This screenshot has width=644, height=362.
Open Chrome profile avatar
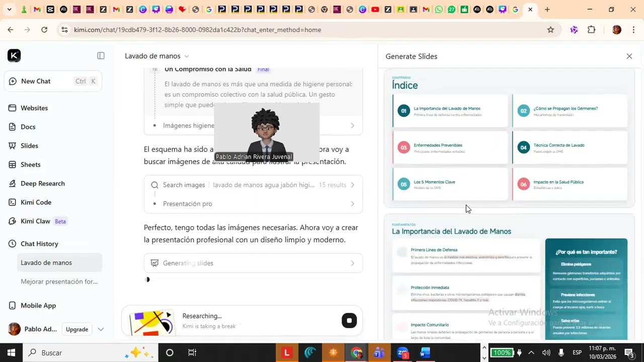[617, 30]
